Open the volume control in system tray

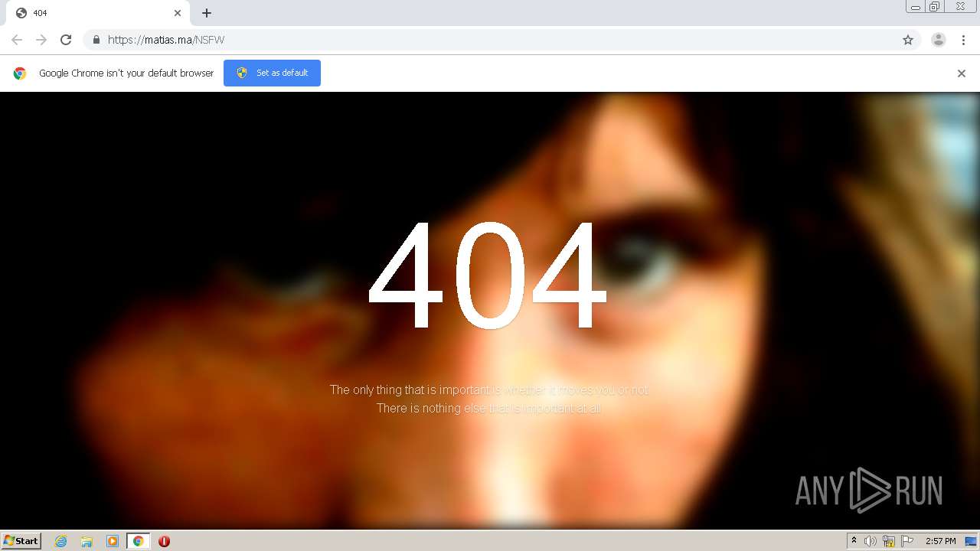871,541
